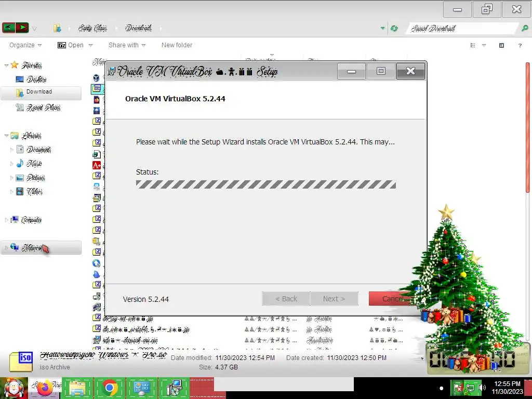Click the large ISO icon in details pane
This screenshot has height=399, width=532.
pyautogui.click(x=21, y=362)
